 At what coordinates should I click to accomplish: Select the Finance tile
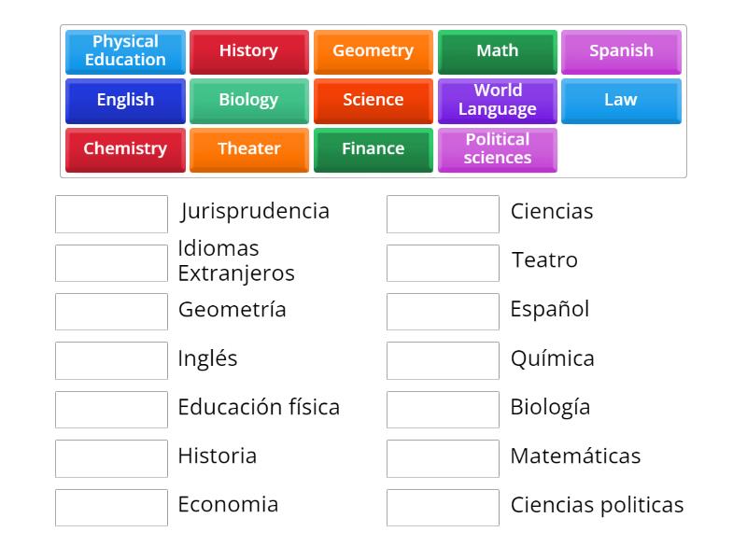click(373, 149)
